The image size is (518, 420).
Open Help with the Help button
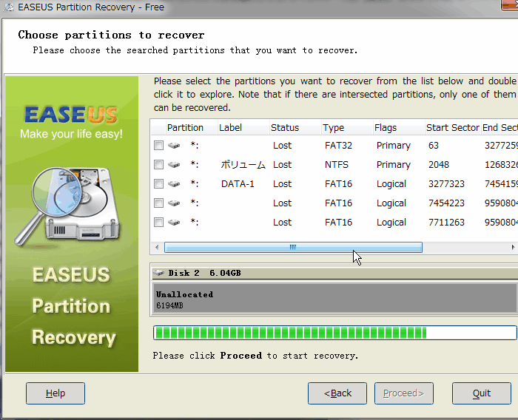tap(55, 393)
